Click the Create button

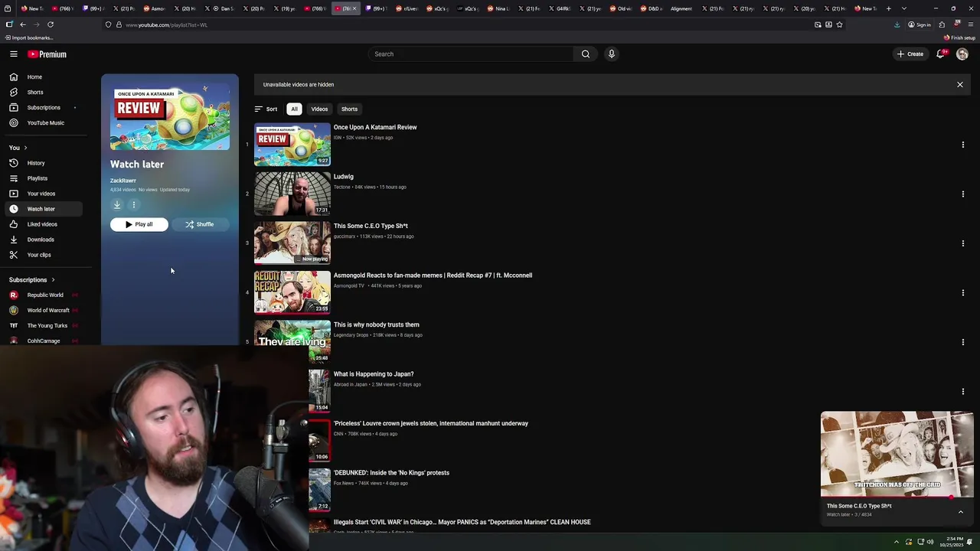pos(911,54)
